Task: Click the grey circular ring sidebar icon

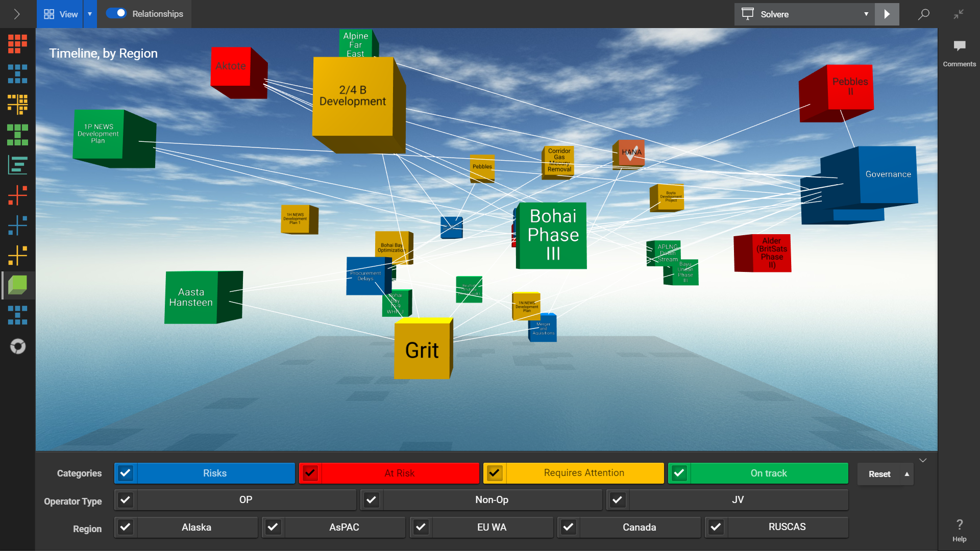Action: pyautogui.click(x=17, y=346)
